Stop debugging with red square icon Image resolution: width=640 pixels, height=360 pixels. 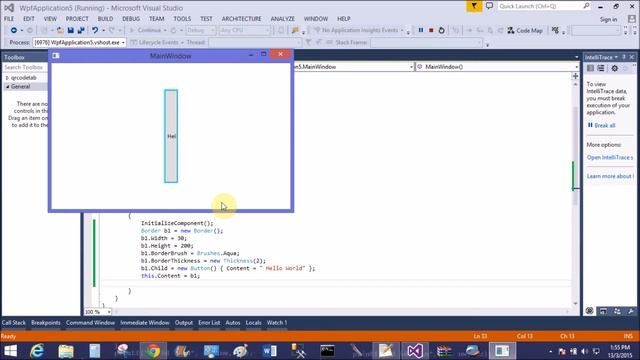431,30
